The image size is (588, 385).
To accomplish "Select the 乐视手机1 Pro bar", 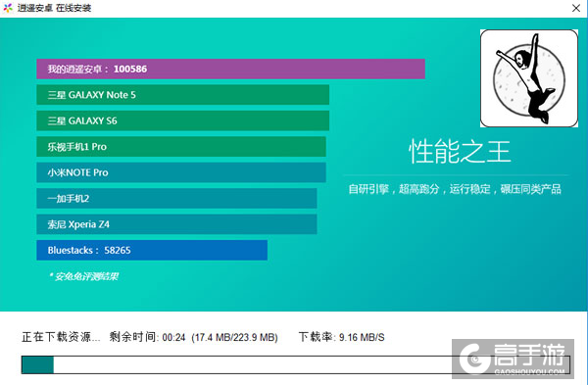I will [181, 147].
